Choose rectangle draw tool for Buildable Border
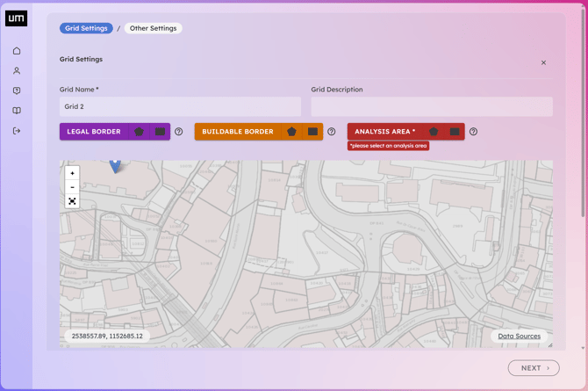The image size is (588, 391). point(312,132)
